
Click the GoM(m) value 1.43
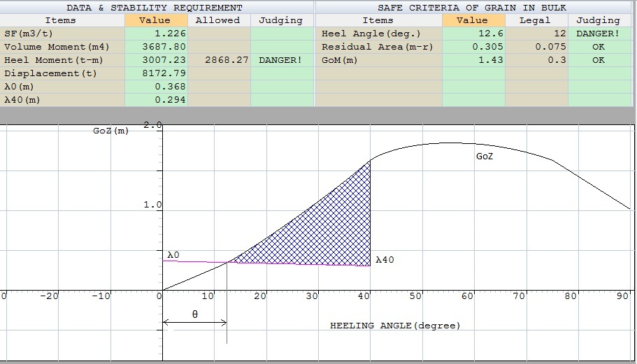(473, 60)
